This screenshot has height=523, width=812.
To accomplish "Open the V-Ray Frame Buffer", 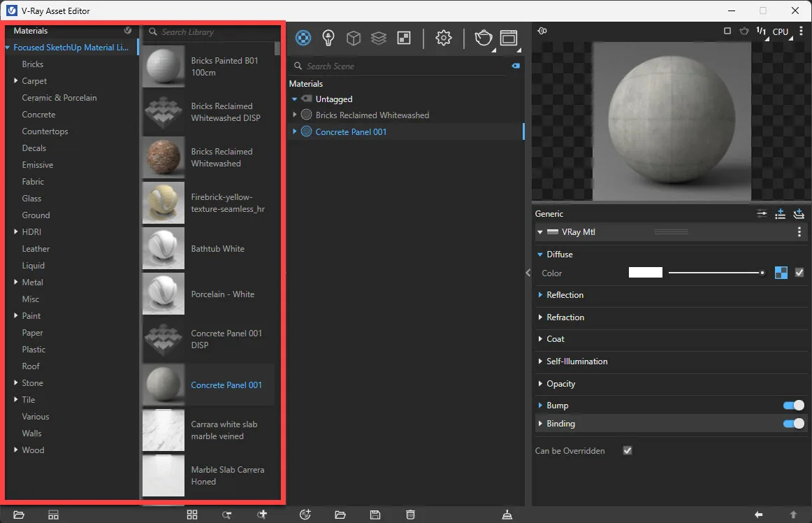I will point(509,38).
